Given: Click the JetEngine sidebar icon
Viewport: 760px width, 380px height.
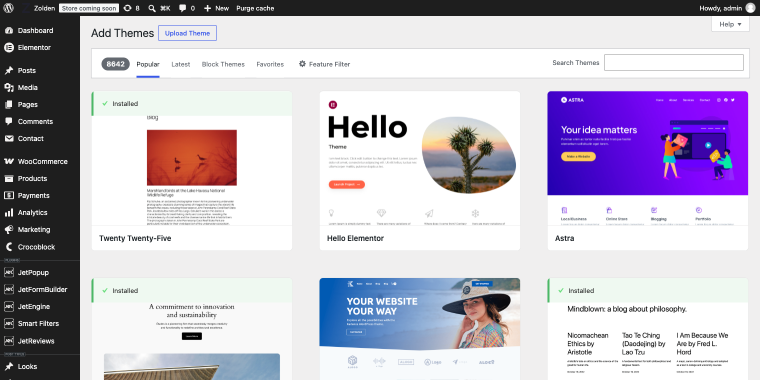Looking at the screenshot, I should click(9, 306).
